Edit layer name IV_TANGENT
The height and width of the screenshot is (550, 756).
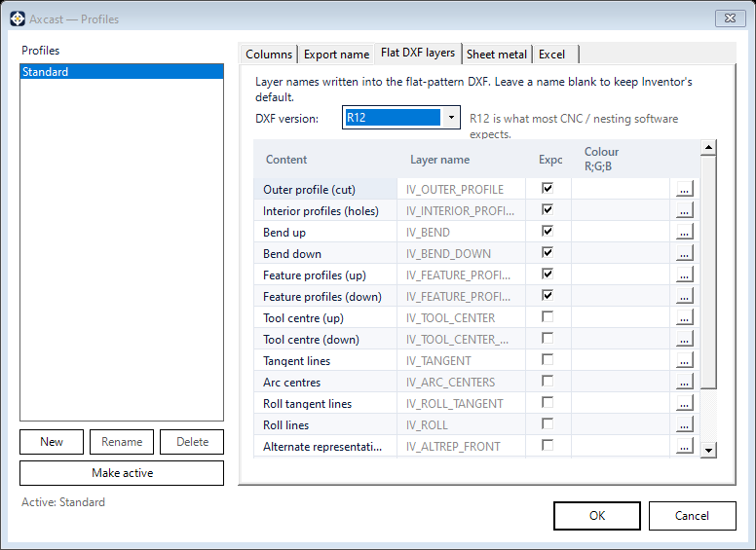461,361
